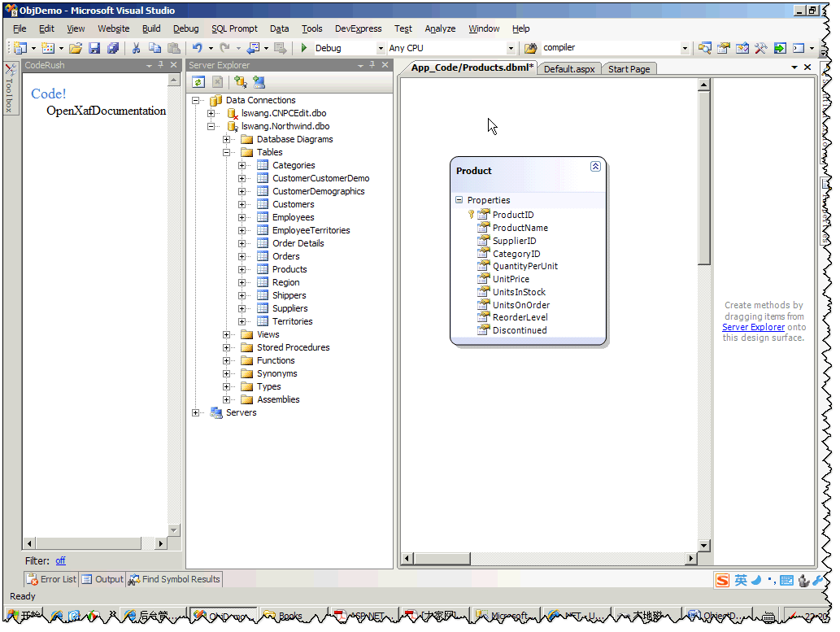Expand the Servers node

(x=195, y=412)
